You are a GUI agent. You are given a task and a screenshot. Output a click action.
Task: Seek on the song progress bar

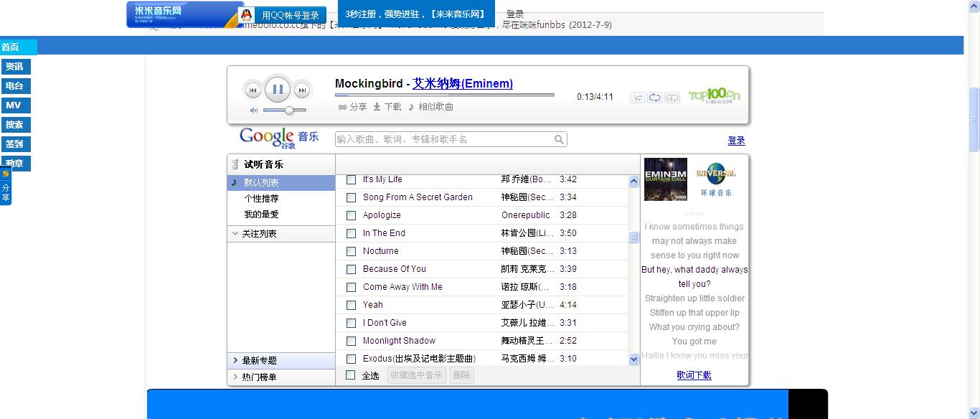445,95
